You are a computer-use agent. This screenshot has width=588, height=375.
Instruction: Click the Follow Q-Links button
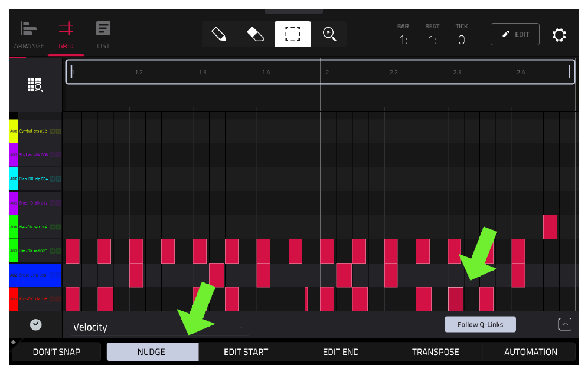[480, 324]
